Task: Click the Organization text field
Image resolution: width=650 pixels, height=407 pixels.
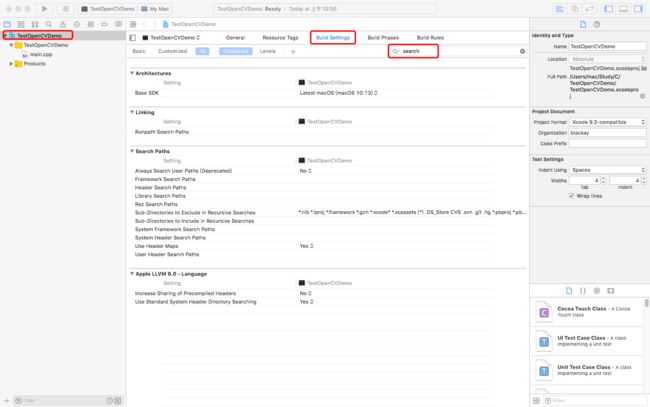Action: point(608,133)
